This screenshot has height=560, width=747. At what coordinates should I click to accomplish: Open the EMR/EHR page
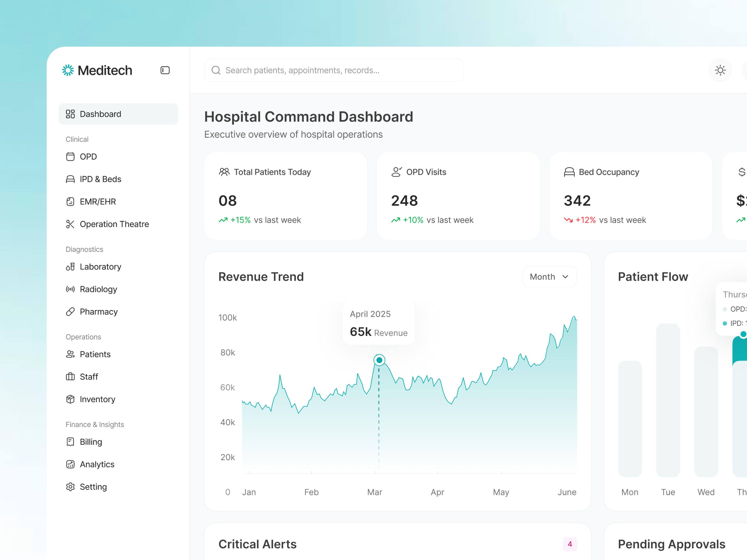(x=98, y=201)
